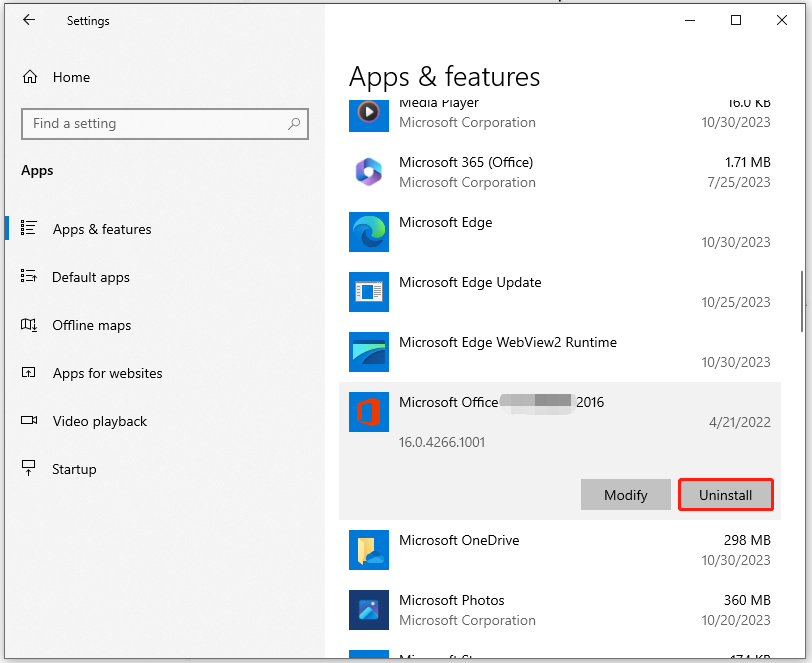Open the Home settings page

tap(70, 77)
